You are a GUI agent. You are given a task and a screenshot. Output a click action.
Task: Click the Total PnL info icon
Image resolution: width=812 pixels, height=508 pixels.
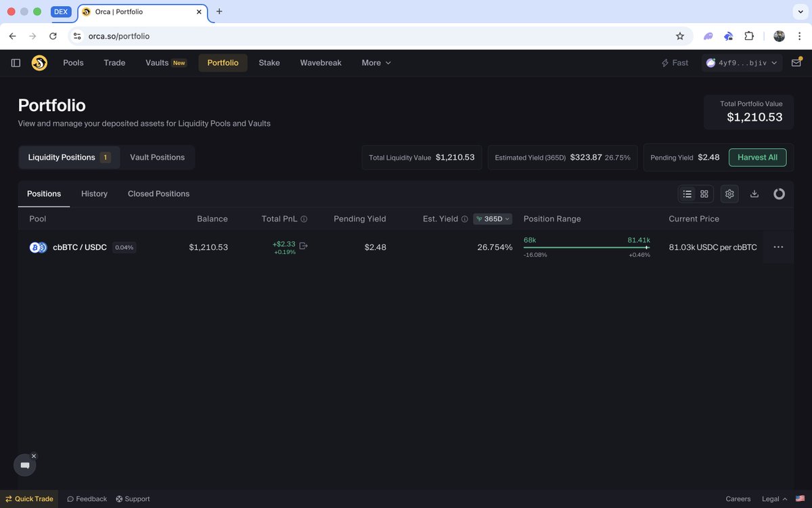304,219
